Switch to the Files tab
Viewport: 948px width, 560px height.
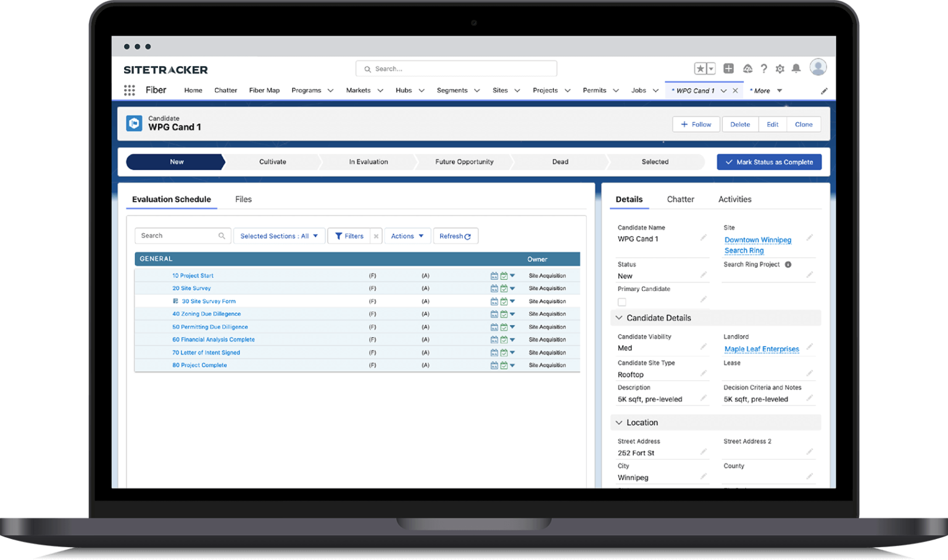click(x=243, y=199)
